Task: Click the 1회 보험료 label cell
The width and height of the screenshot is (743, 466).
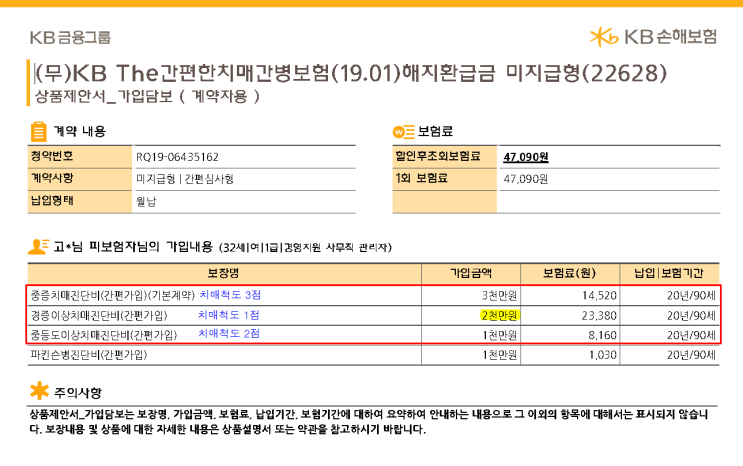Action: 444,179
